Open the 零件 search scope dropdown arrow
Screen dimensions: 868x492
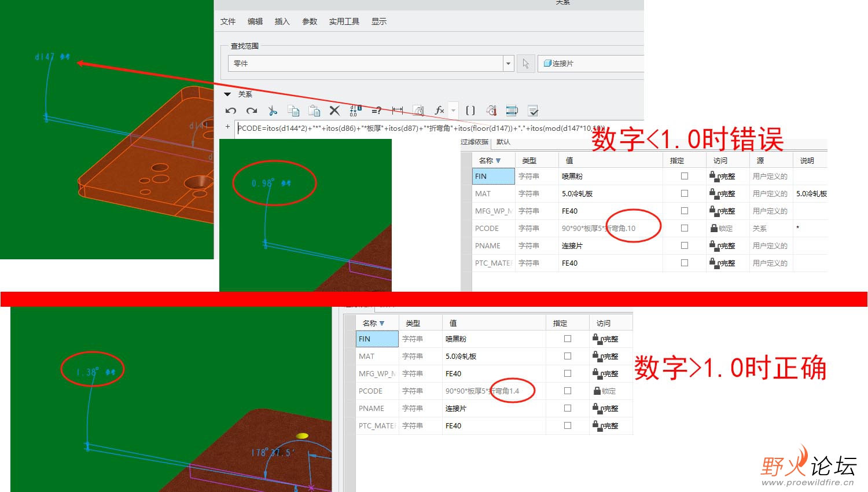(x=509, y=64)
